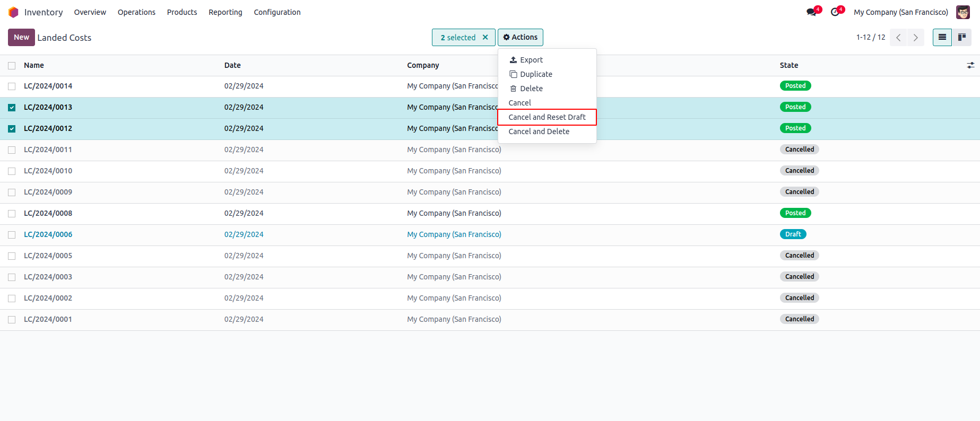Image resolution: width=980 pixels, height=421 pixels.
Task: Open the activities clock icon
Action: click(835, 12)
